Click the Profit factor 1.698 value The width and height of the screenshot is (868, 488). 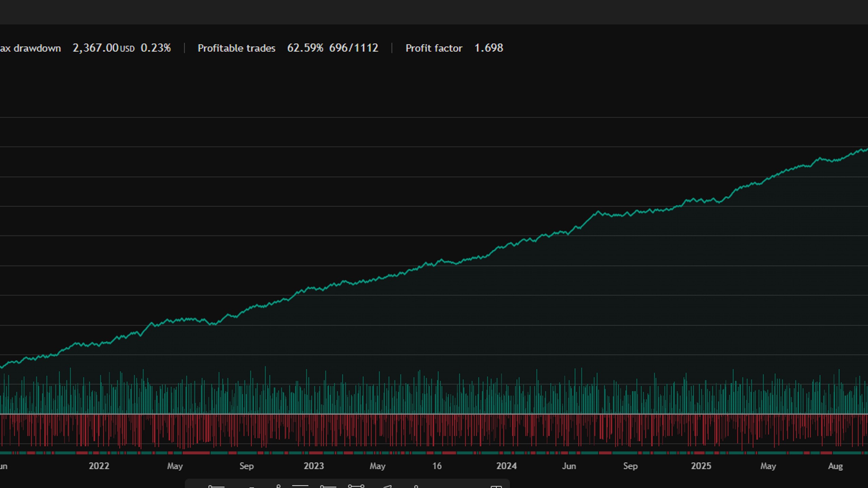click(x=488, y=48)
